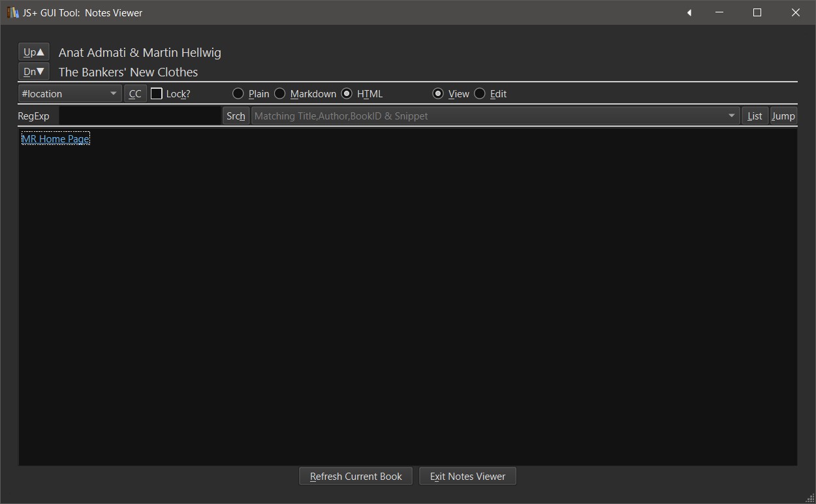Click the title The Bankers' New Clothes

pyautogui.click(x=128, y=72)
